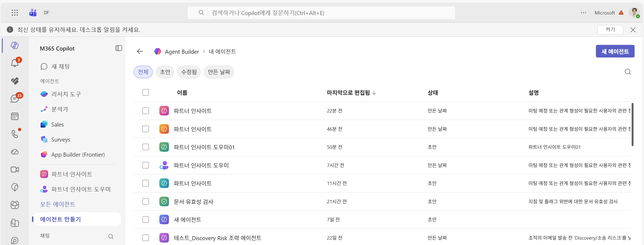The width and height of the screenshot is (644, 245).
Task: Create a 새 에이전트
Action: pos(615,51)
